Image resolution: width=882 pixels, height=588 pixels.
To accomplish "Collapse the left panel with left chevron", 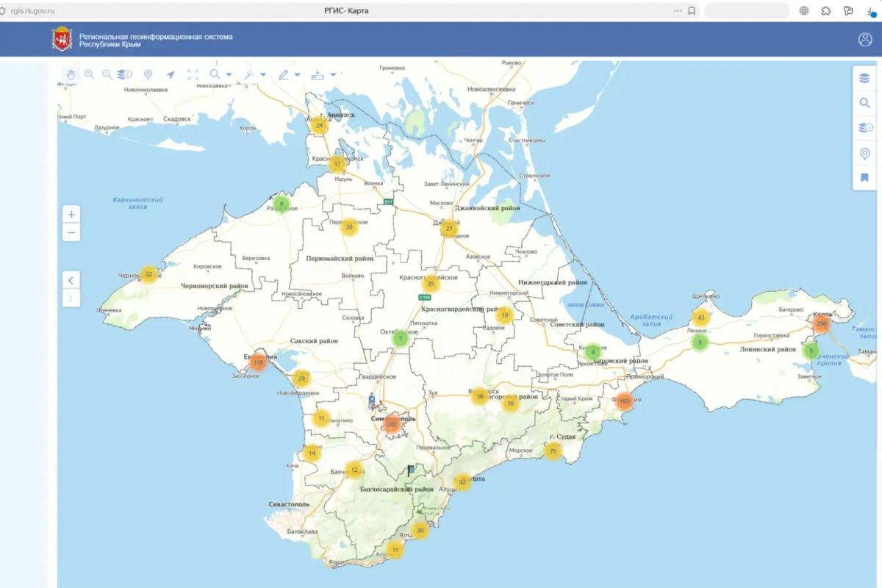I will [x=71, y=280].
